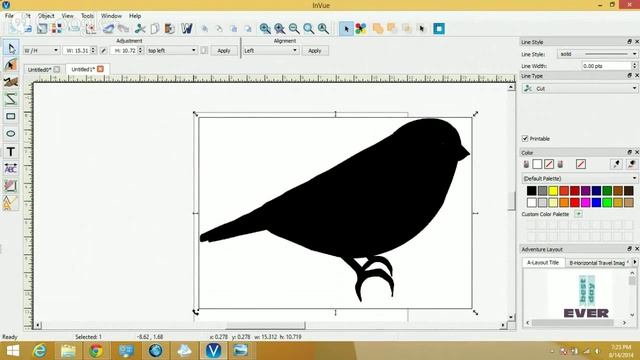Image resolution: width=640 pixels, height=360 pixels.
Task: Open the Tools menu
Action: 87,16
